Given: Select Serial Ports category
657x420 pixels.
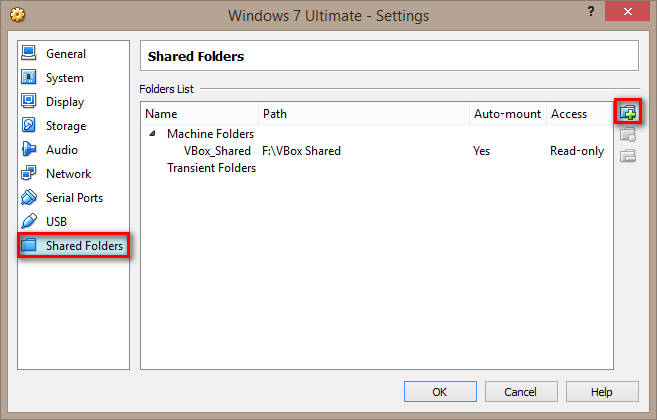Looking at the screenshot, I should click(x=73, y=197).
